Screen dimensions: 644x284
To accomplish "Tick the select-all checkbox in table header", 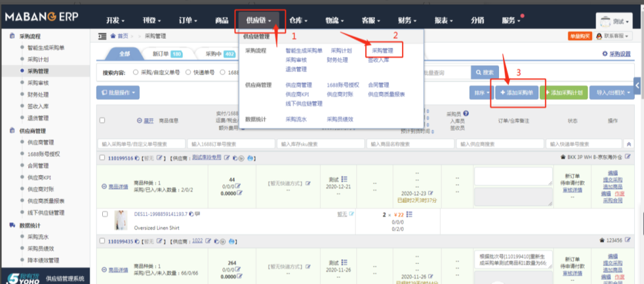I will coord(102,121).
